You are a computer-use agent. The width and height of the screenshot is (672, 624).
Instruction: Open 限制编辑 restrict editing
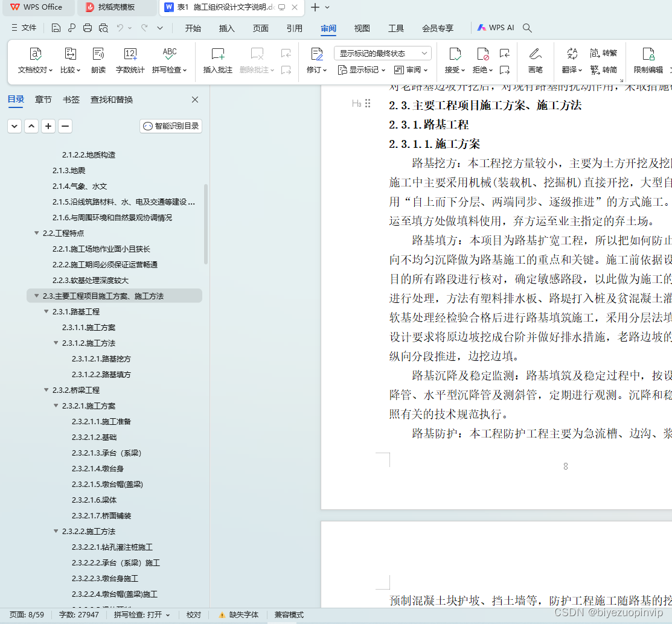[x=648, y=60]
